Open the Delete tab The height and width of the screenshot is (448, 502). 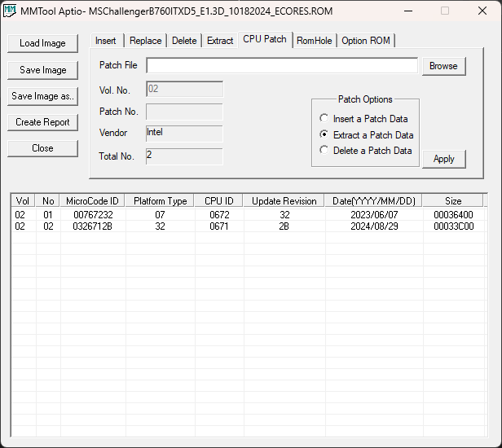[x=184, y=41]
